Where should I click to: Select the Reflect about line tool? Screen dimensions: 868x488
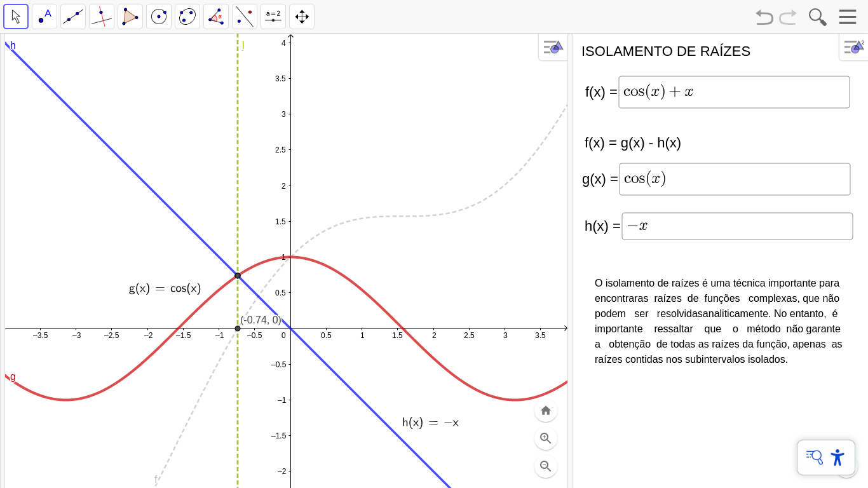tap(245, 17)
